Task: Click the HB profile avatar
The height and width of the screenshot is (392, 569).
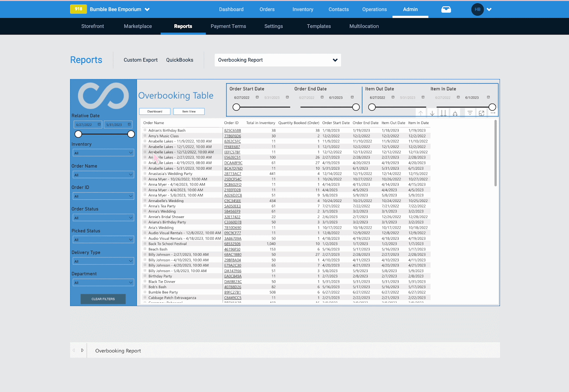Action: pyautogui.click(x=478, y=10)
